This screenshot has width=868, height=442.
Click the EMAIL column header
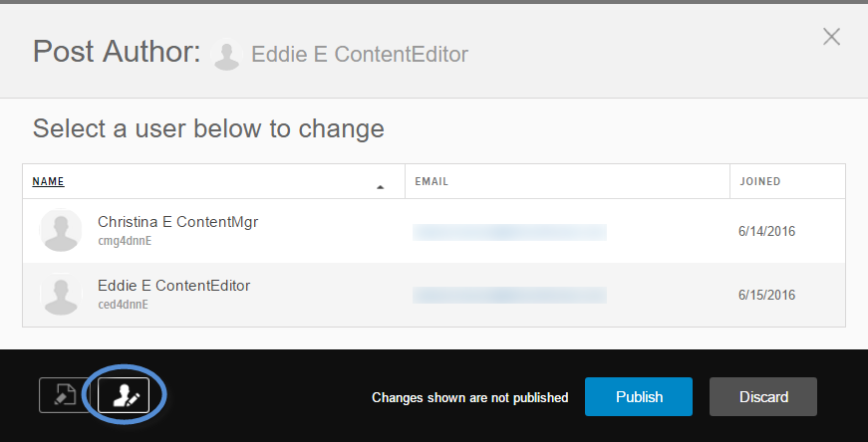pos(432,182)
